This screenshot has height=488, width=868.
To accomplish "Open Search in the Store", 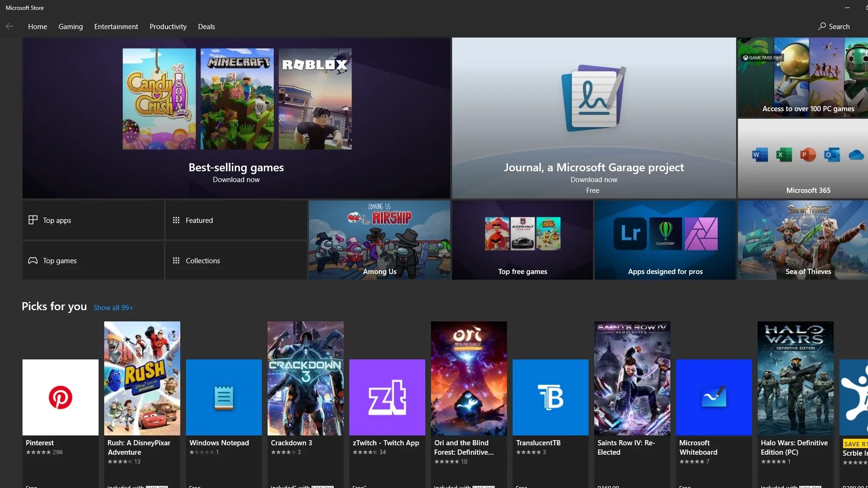I will [834, 26].
